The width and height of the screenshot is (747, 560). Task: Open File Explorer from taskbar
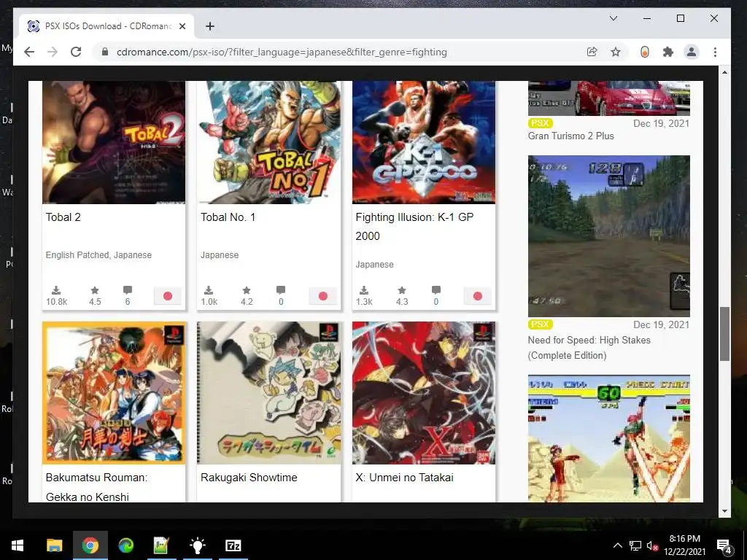[x=54, y=545]
